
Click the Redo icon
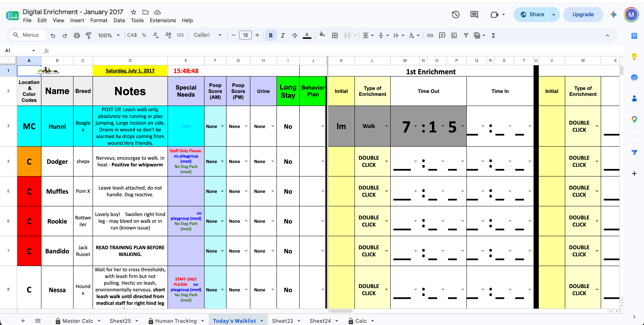65,35
